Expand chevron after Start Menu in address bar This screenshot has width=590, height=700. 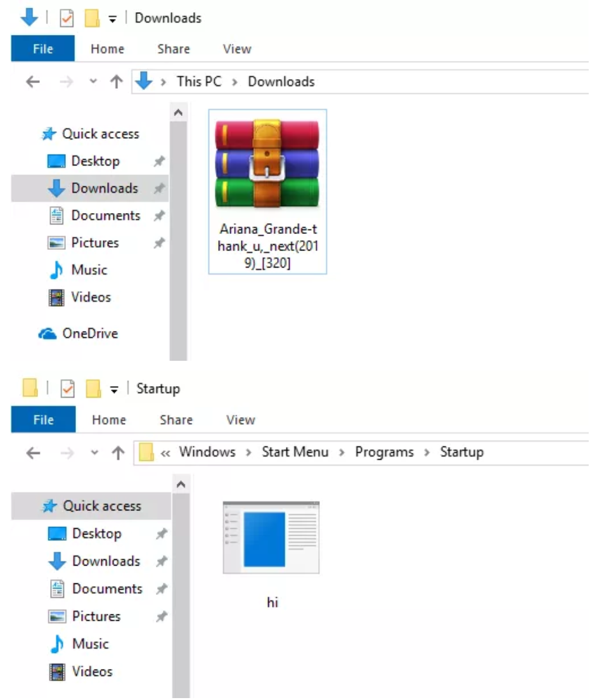[342, 453]
